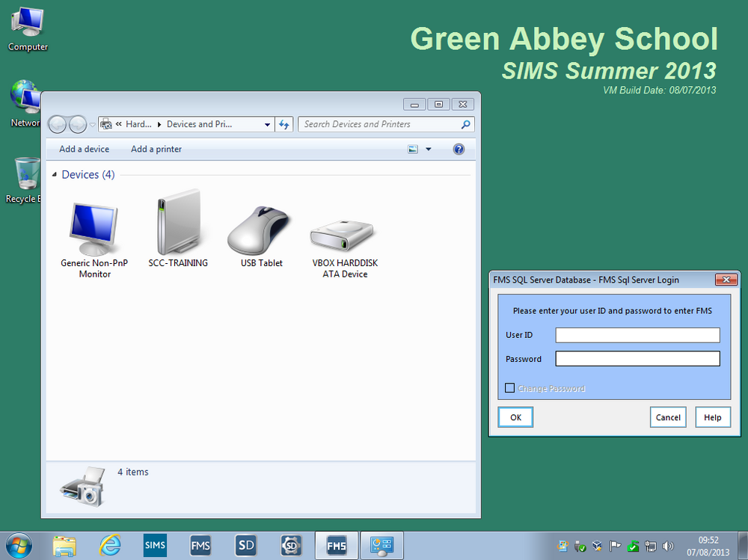This screenshot has width=748, height=560.
Task: Launch Windows Explorer from taskbar
Action: click(64, 546)
